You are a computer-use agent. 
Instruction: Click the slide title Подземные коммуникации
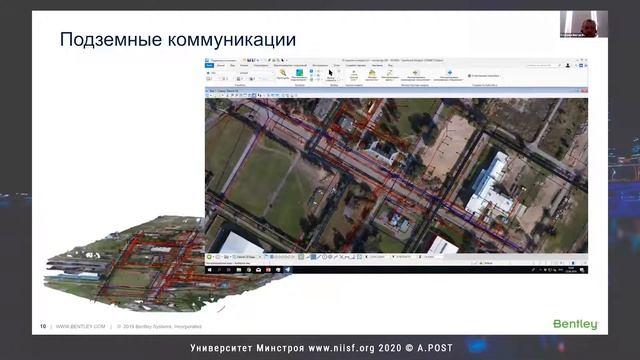178,40
